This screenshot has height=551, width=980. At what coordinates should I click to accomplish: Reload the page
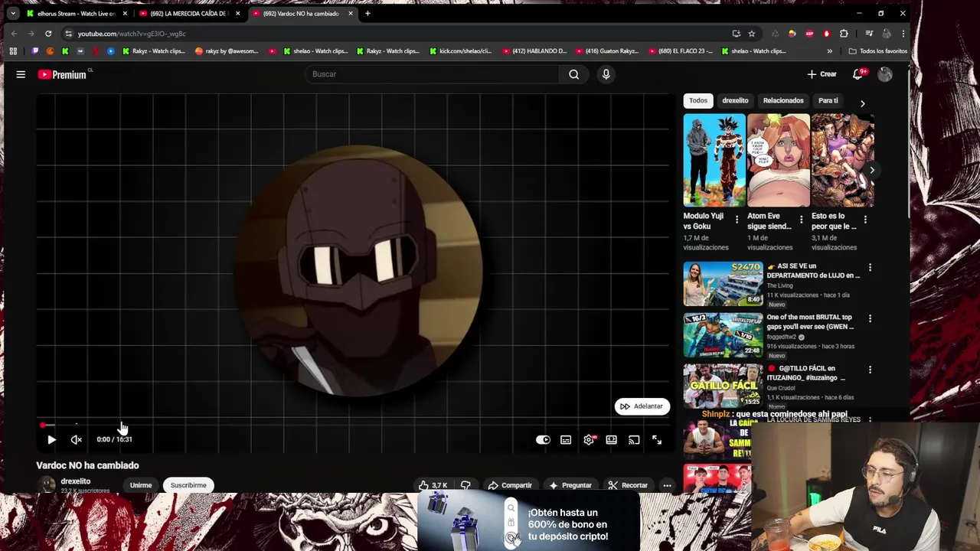pos(48,34)
